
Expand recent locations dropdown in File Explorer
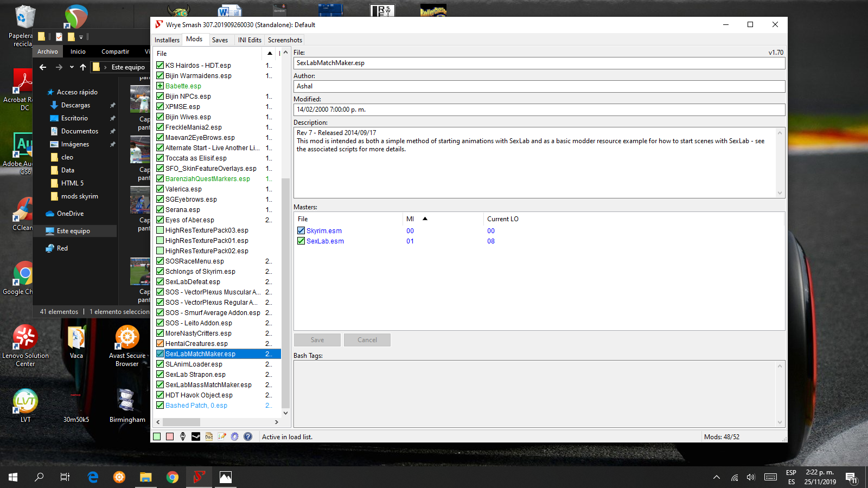pyautogui.click(x=72, y=67)
